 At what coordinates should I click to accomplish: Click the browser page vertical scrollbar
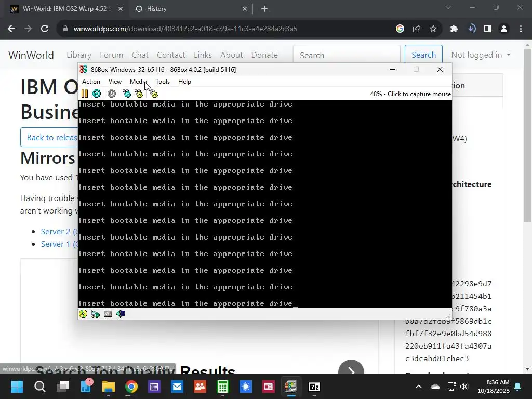[x=527, y=136]
